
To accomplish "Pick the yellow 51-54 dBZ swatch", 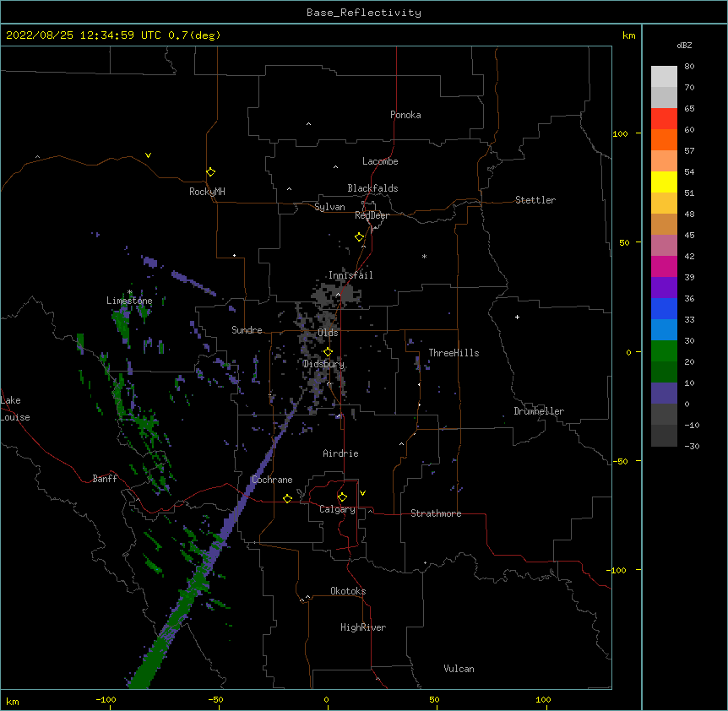I will [664, 182].
